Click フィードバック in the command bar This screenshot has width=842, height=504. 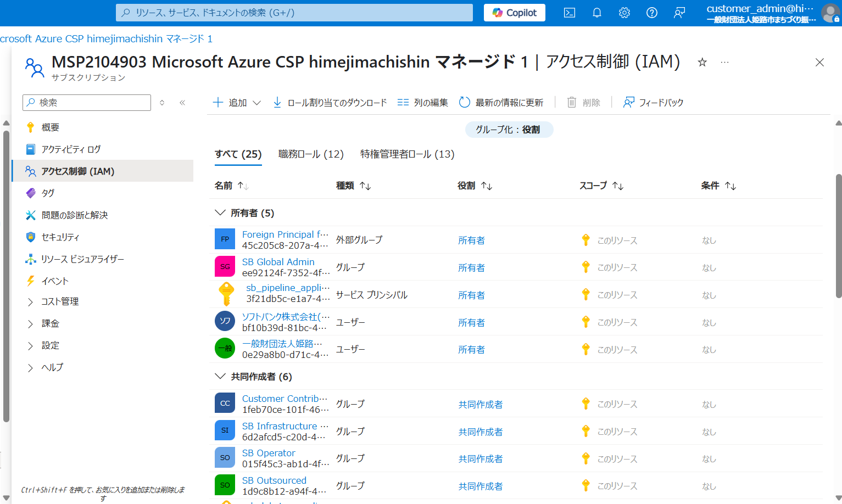[x=653, y=103]
